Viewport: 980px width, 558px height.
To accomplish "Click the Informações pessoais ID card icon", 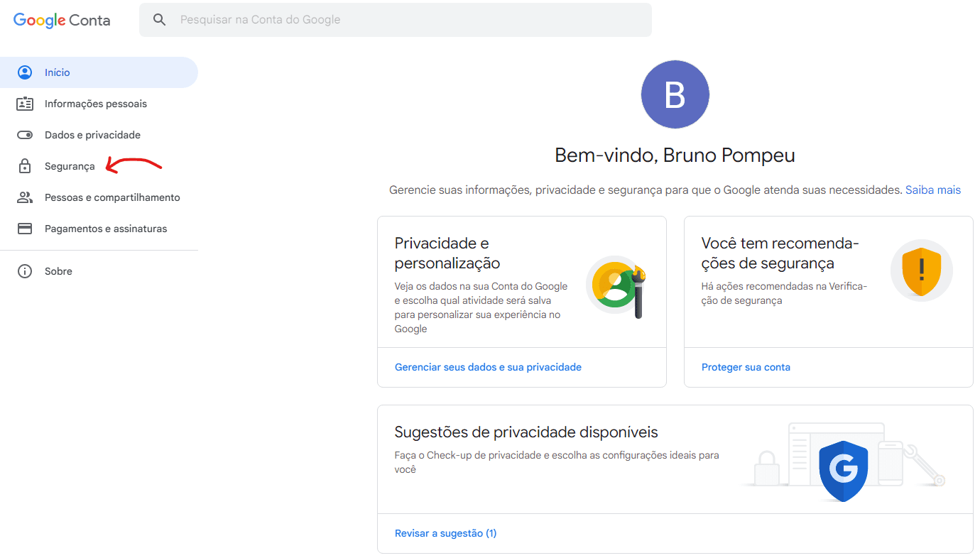I will coord(25,104).
